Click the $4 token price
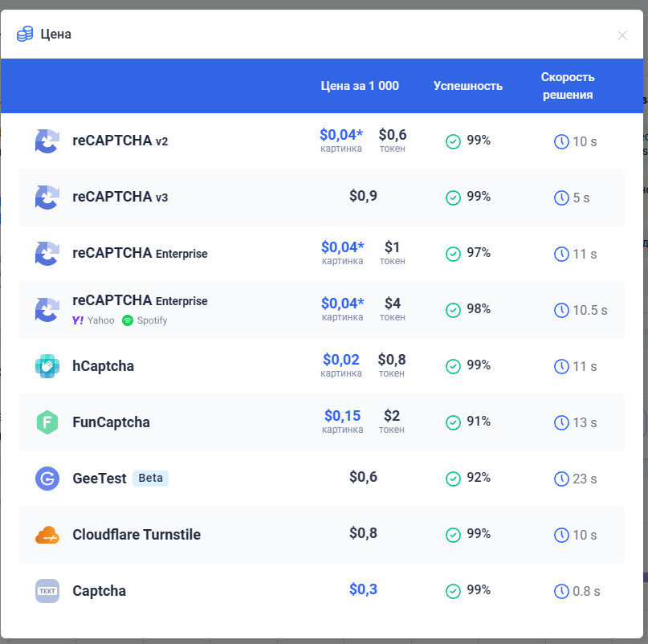The width and height of the screenshot is (648, 644). coord(393,304)
